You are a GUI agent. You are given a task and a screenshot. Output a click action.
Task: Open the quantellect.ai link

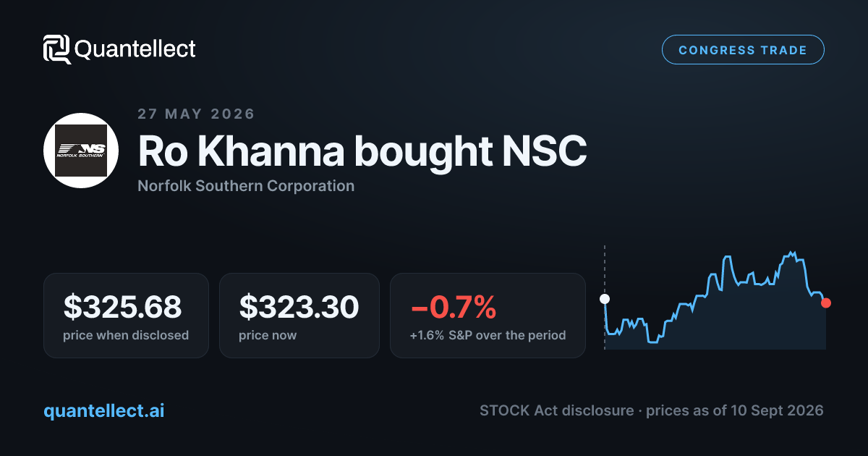(x=103, y=410)
